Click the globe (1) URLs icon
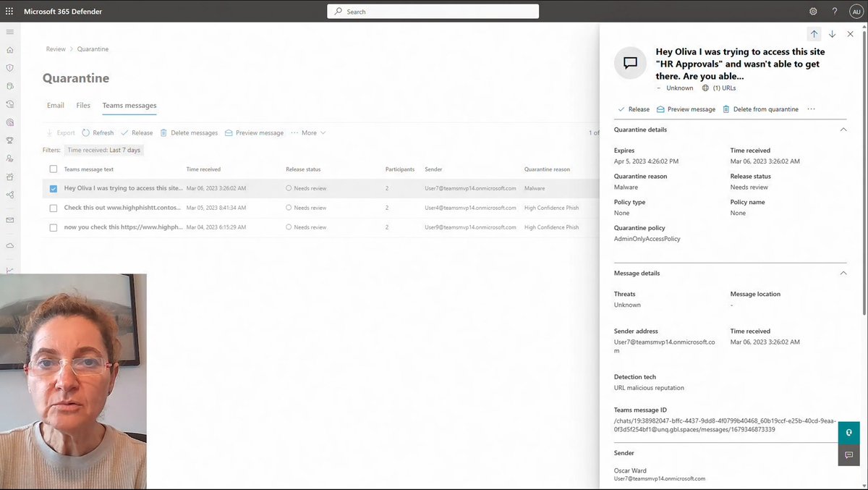This screenshot has width=868, height=490. click(705, 88)
